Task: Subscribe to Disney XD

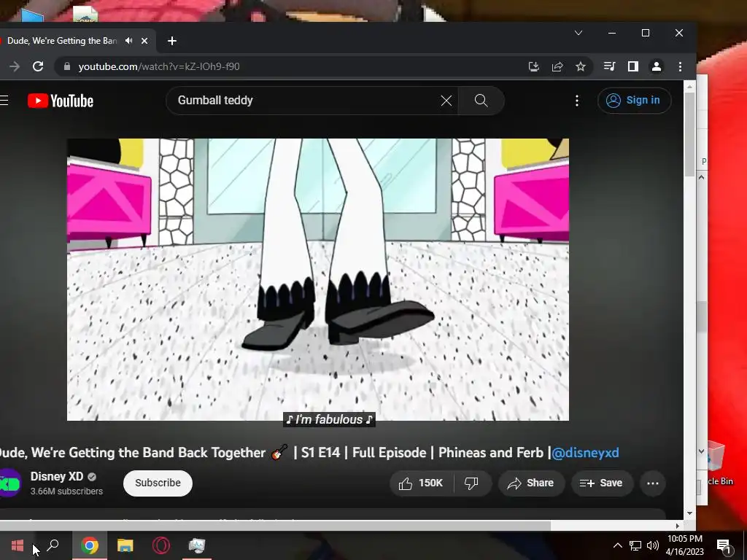Action: tap(158, 483)
